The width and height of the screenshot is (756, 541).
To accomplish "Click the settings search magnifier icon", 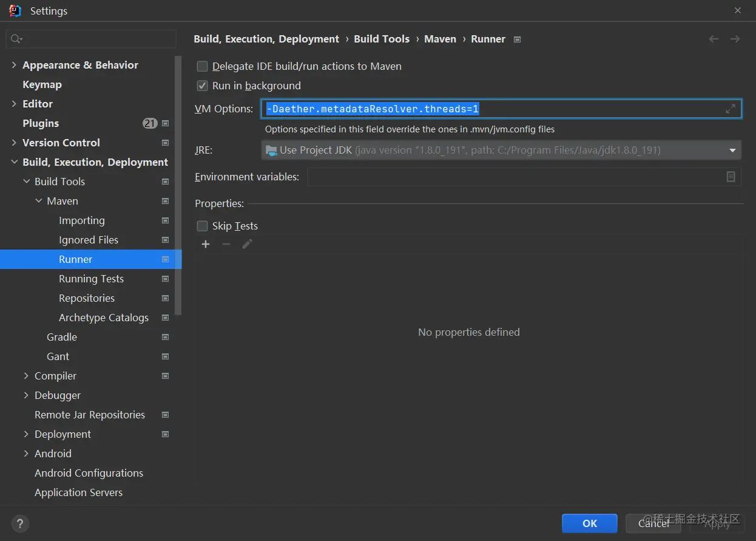I will (16, 39).
